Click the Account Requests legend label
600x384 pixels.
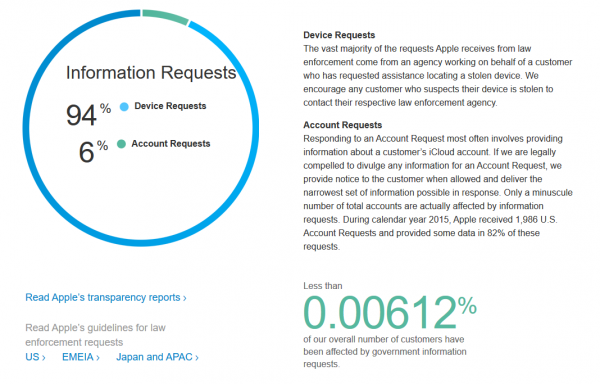pyautogui.click(x=171, y=144)
